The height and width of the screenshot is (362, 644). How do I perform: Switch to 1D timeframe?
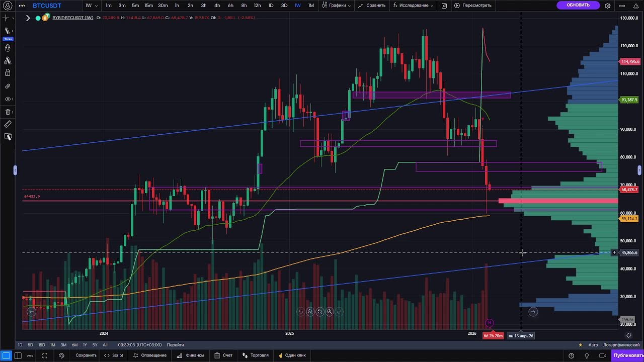tap(271, 6)
